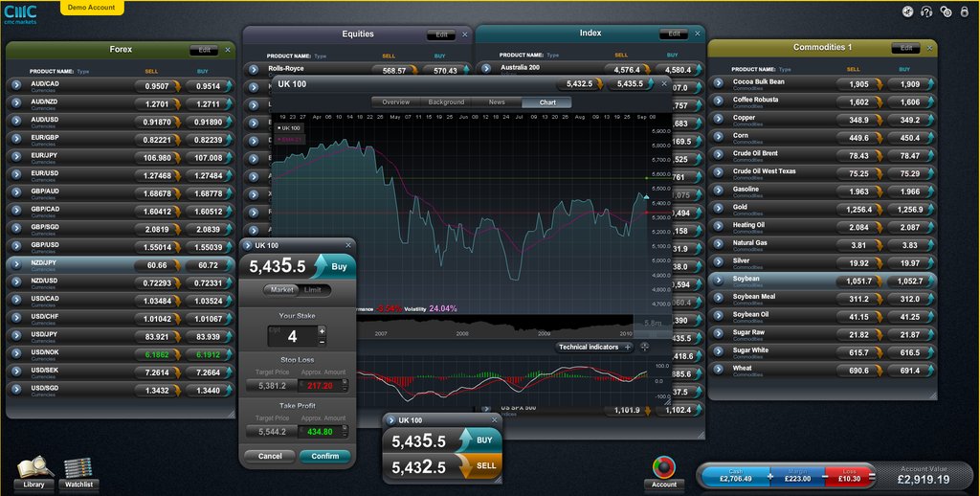Viewport: 980px width, 496px height.
Task: Click the UK 100 chart header sell price 5,432.5
Action: pyautogui.click(x=579, y=84)
